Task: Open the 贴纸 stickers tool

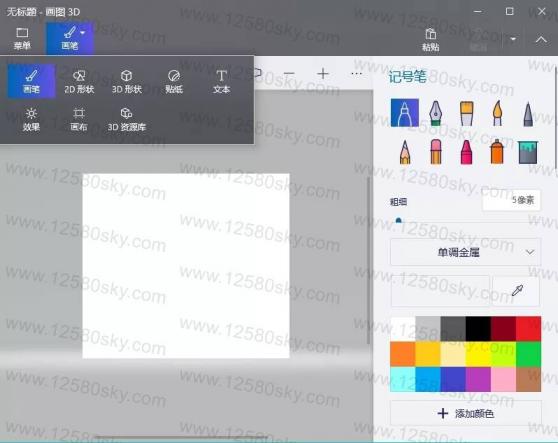Action: (x=174, y=81)
